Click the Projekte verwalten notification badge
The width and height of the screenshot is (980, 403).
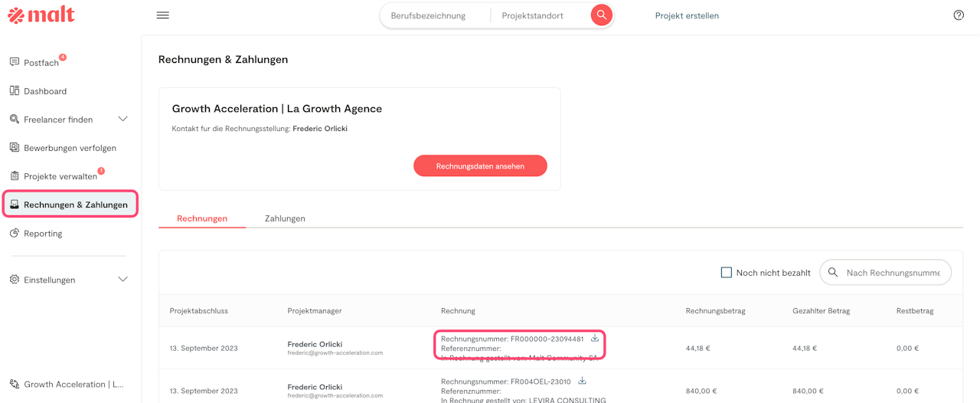pos(101,171)
